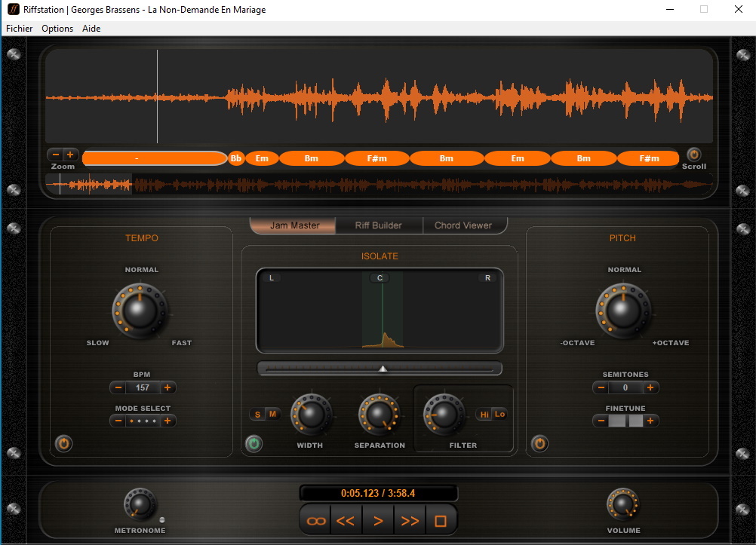Click the waveform zoom out minus button
Screen dimensions: 756x545
pos(55,155)
